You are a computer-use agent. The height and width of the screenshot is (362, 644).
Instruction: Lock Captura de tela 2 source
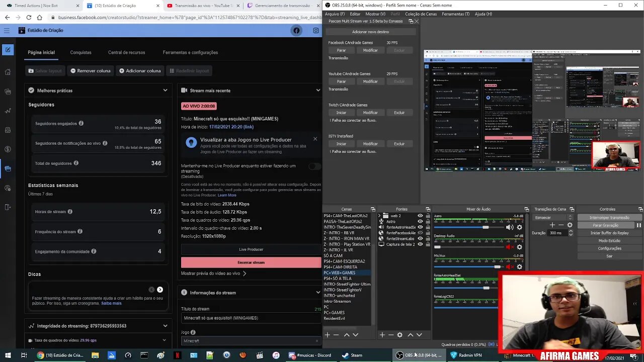[428, 244]
